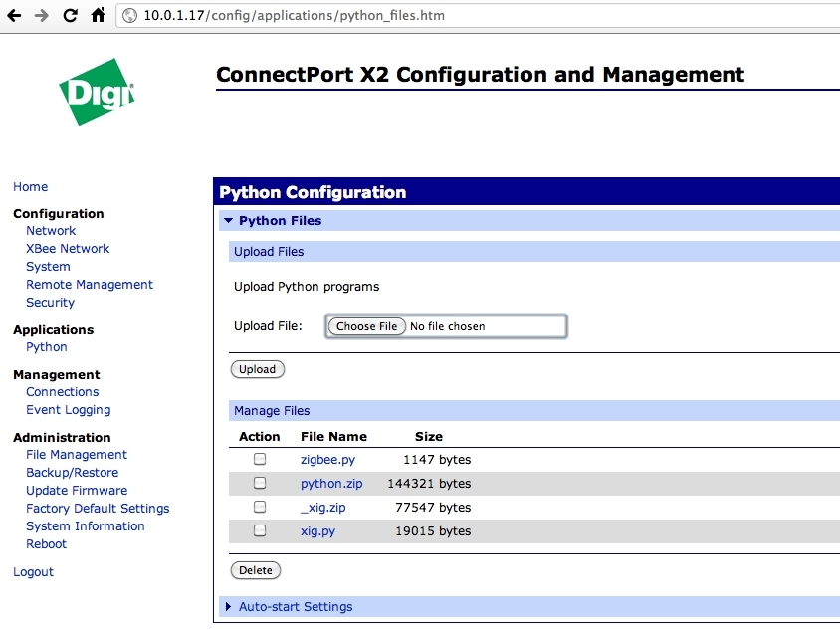Reload the page with the refresh icon
The image size is (840, 630).
click(71, 16)
